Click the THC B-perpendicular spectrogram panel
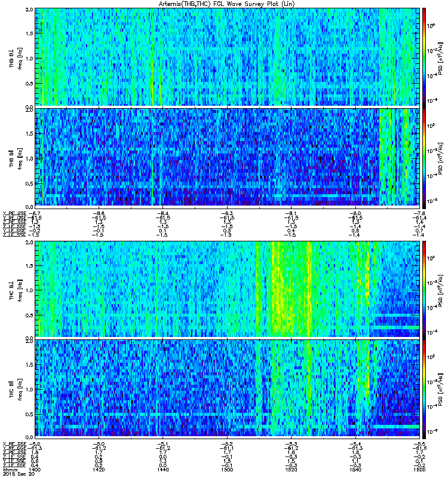The width and height of the screenshot is (448, 478). pos(228,289)
